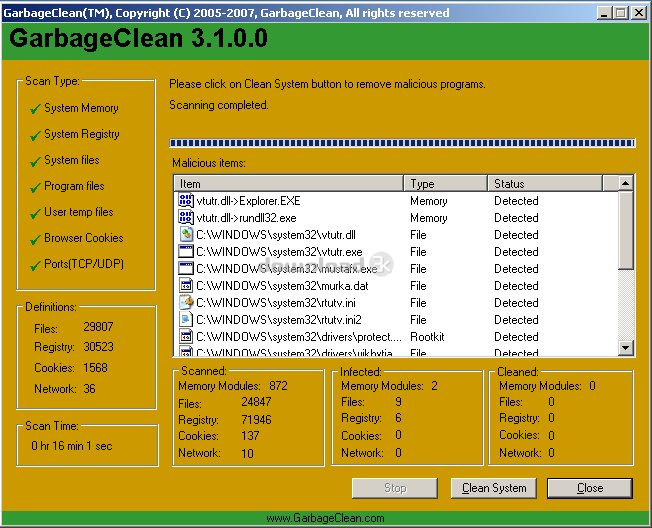
Task: Click the icon for rtutv.ini file
Action: [185, 303]
